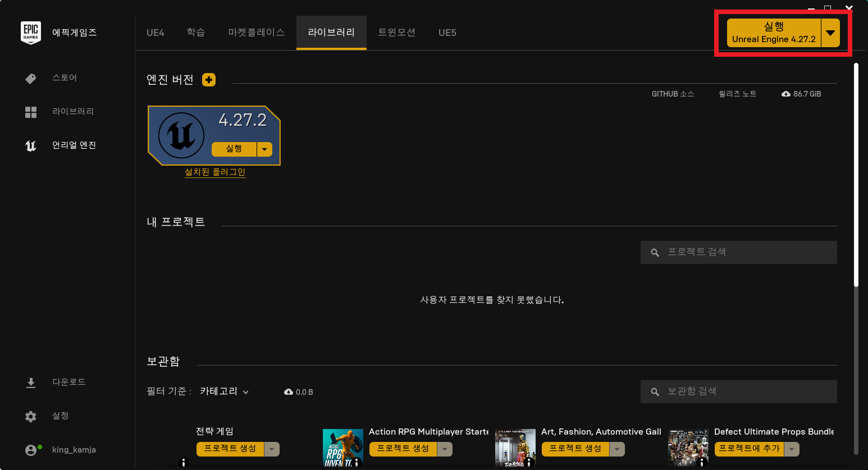Expand Art, Fashion 프로젝트 생성 dropdown arrow
Screen dimensions: 868x470
pos(617,449)
